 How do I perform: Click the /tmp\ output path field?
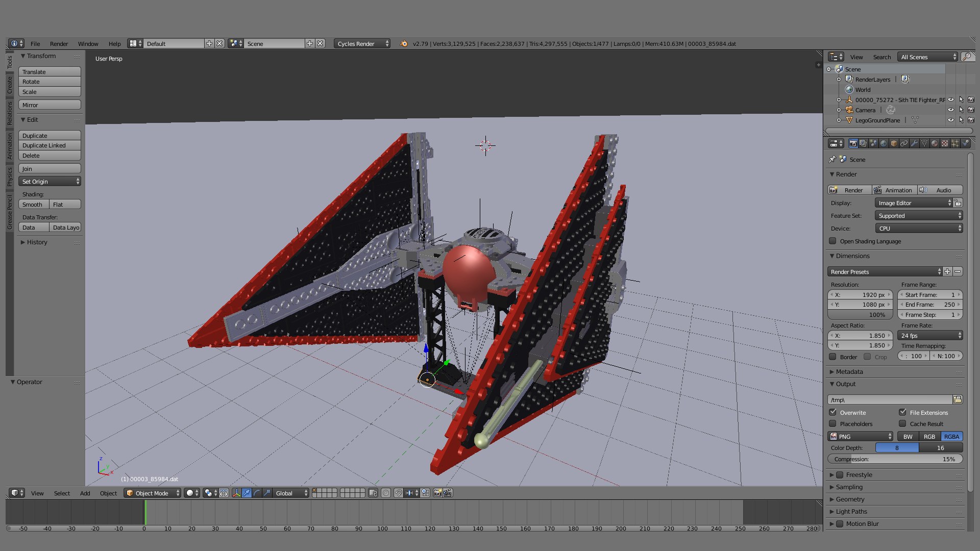pos(889,399)
